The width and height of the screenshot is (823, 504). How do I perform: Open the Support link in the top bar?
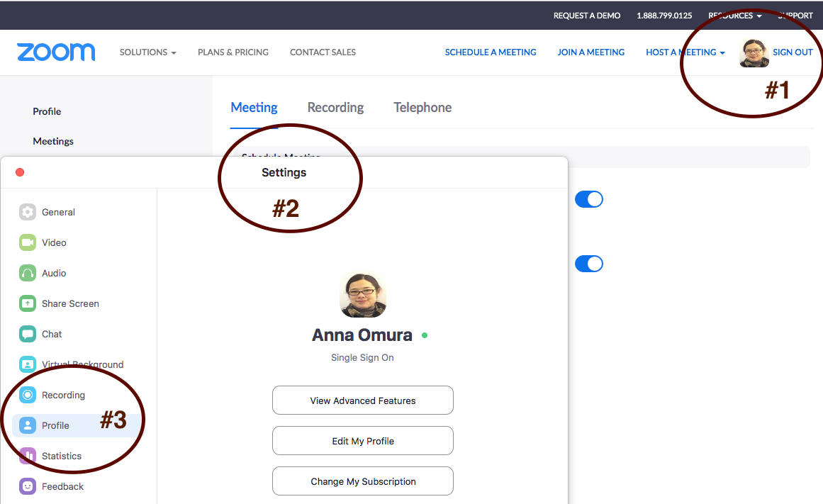click(795, 16)
